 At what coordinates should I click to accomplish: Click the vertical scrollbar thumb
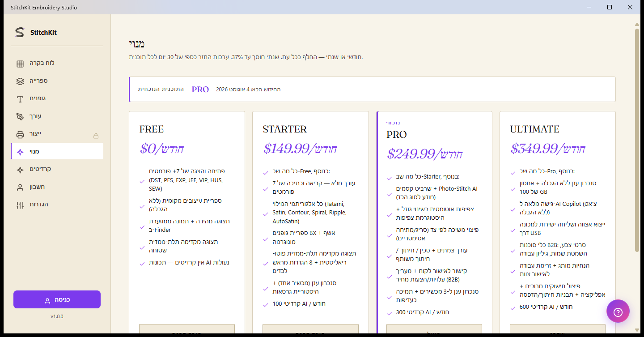[x=637, y=140]
